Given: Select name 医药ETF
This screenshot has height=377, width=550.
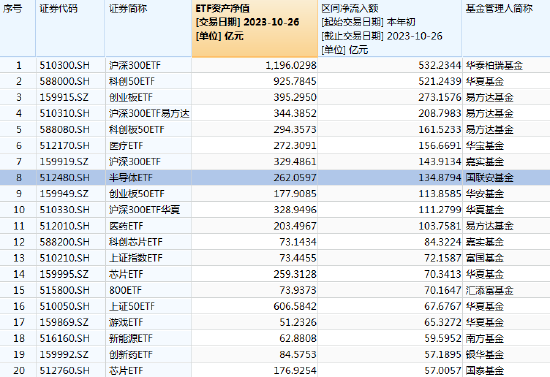Looking at the screenshot, I should [x=126, y=226].
